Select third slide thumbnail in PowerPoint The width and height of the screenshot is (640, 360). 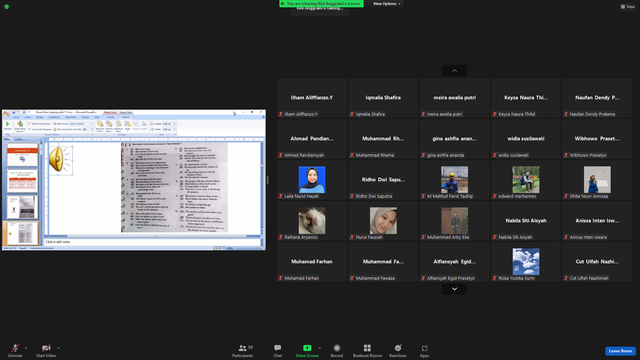(x=22, y=207)
